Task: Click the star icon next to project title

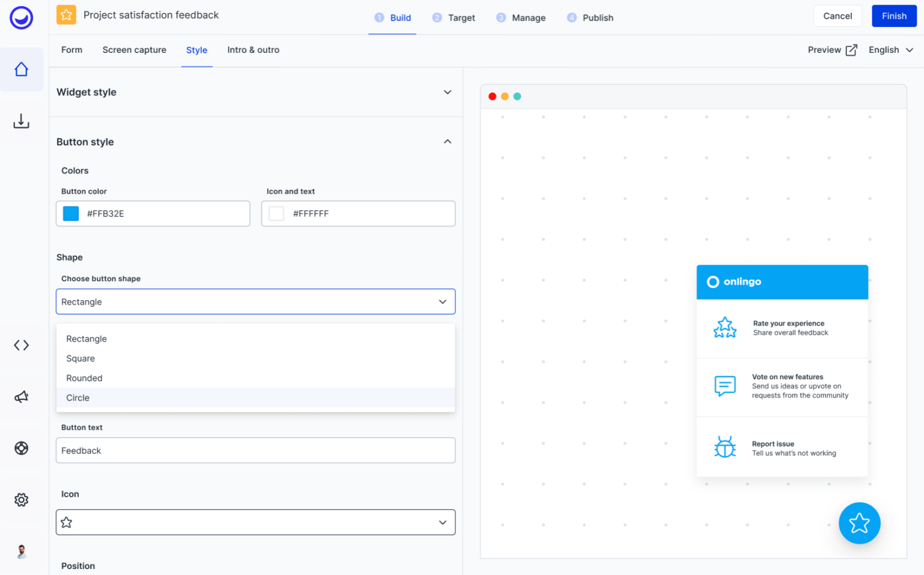Action: (x=66, y=14)
